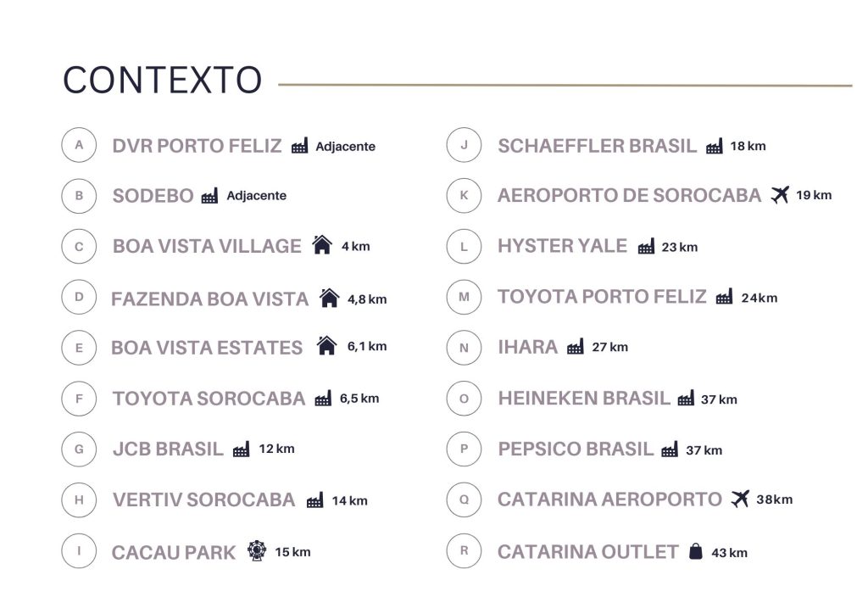This screenshot has width=868, height=614.
Task: Click the factory icon next to SCHAEFFLER BRASIL
Action: [x=715, y=146]
